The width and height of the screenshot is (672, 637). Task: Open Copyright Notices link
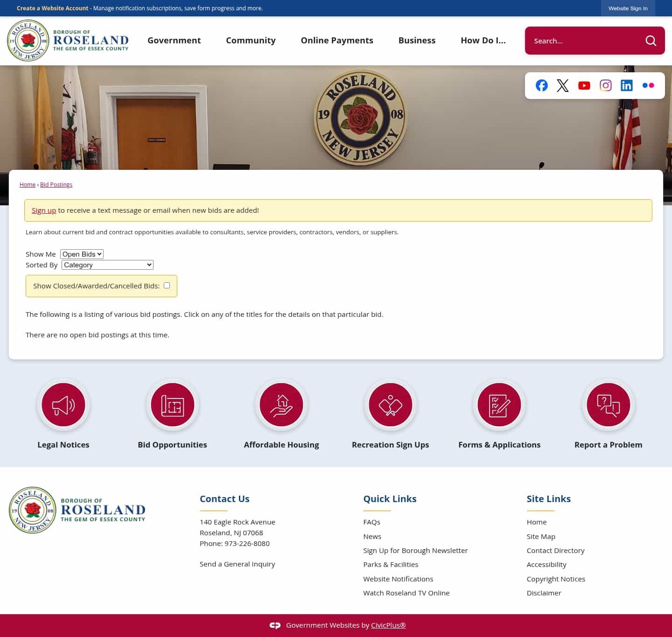556,579
